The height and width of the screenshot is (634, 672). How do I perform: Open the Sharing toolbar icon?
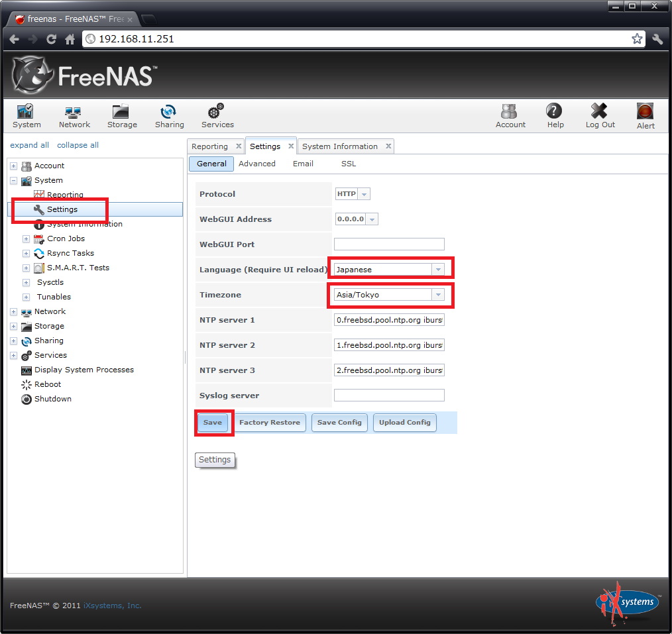click(x=169, y=116)
